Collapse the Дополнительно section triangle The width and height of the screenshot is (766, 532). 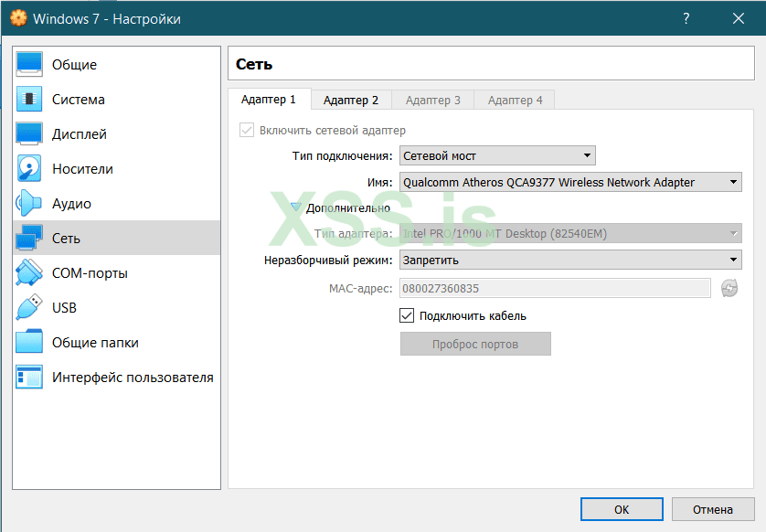295,207
